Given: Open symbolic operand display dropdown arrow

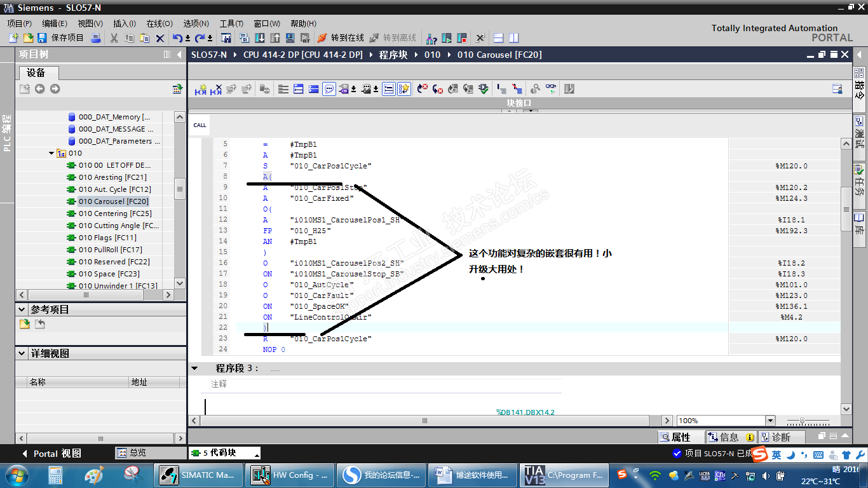Looking at the screenshot, I should pyautogui.click(x=353, y=89).
